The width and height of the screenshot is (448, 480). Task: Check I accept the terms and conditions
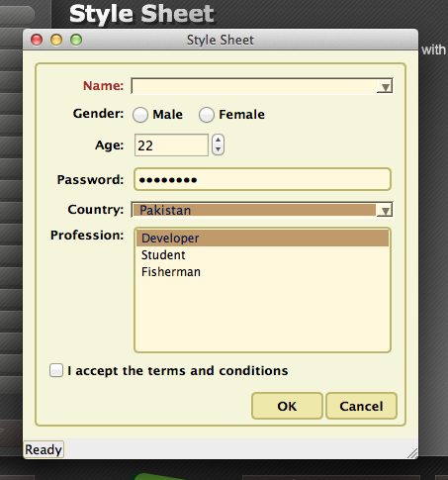pos(56,370)
